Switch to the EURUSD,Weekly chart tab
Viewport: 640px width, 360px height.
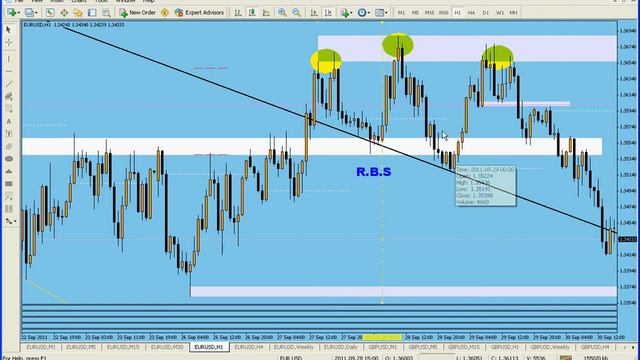point(294,347)
